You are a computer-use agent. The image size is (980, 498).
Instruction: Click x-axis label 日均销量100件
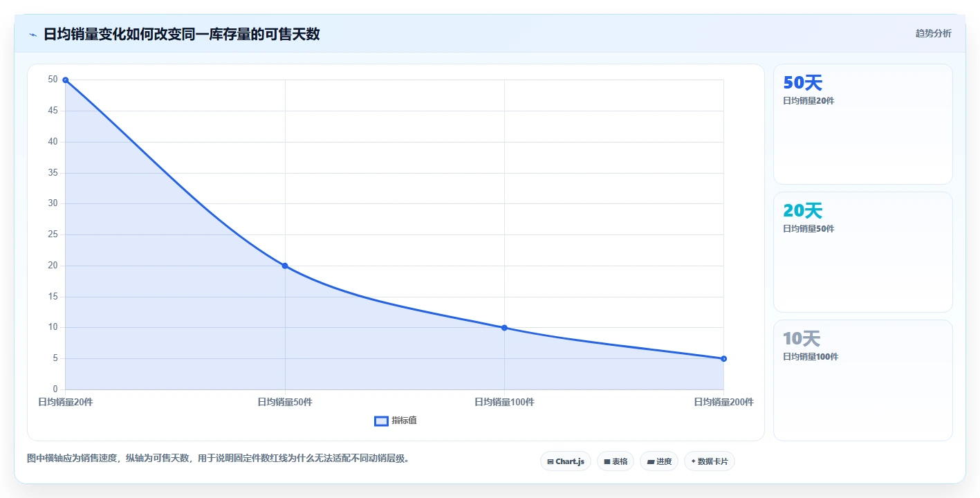504,402
